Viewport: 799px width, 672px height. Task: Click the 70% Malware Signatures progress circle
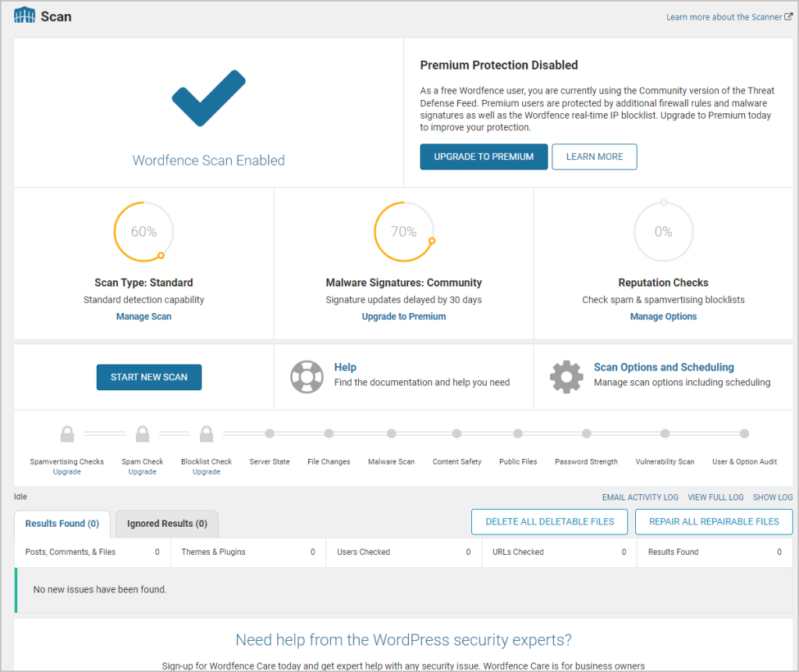pyautogui.click(x=403, y=232)
